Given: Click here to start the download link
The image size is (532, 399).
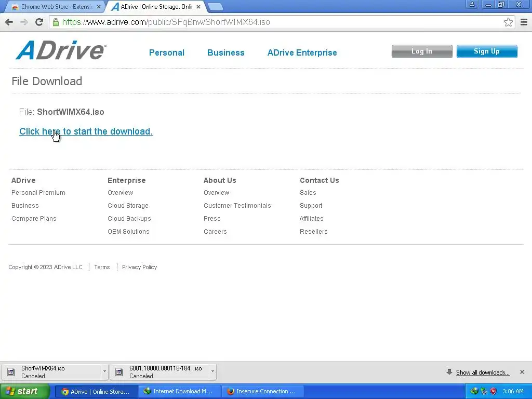Looking at the screenshot, I should 86,131.
